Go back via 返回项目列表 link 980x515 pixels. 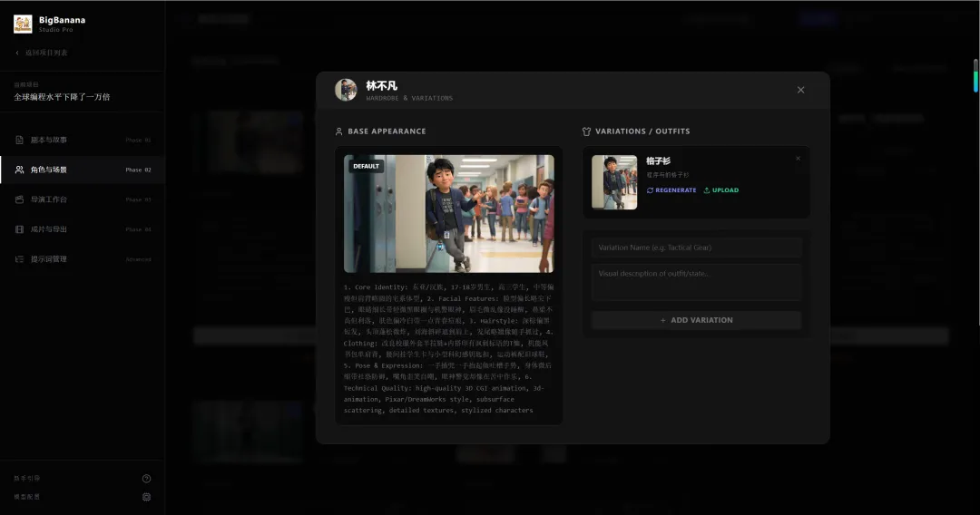tap(41, 53)
